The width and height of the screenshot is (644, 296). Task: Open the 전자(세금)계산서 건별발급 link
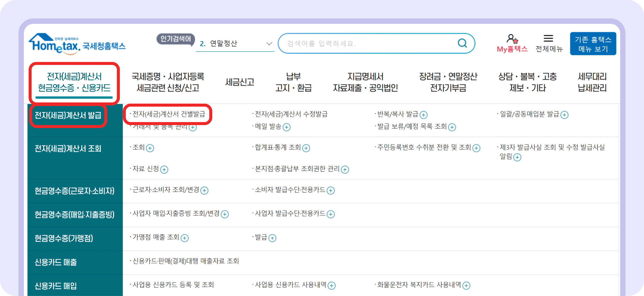pyautogui.click(x=169, y=114)
